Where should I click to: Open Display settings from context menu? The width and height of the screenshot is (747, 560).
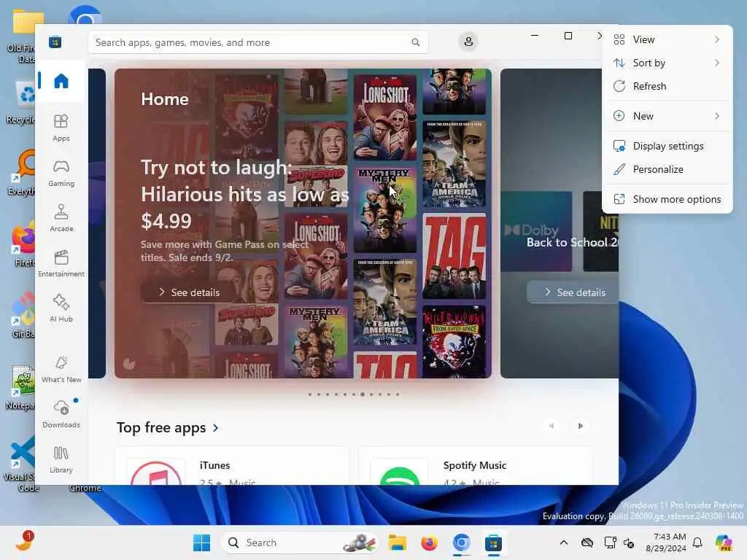(x=667, y=146)
